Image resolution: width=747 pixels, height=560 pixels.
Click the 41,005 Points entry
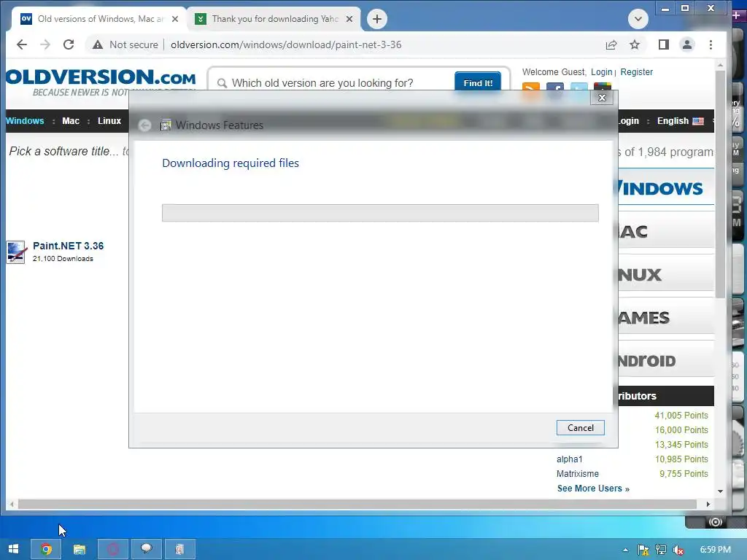pos(681,415)
